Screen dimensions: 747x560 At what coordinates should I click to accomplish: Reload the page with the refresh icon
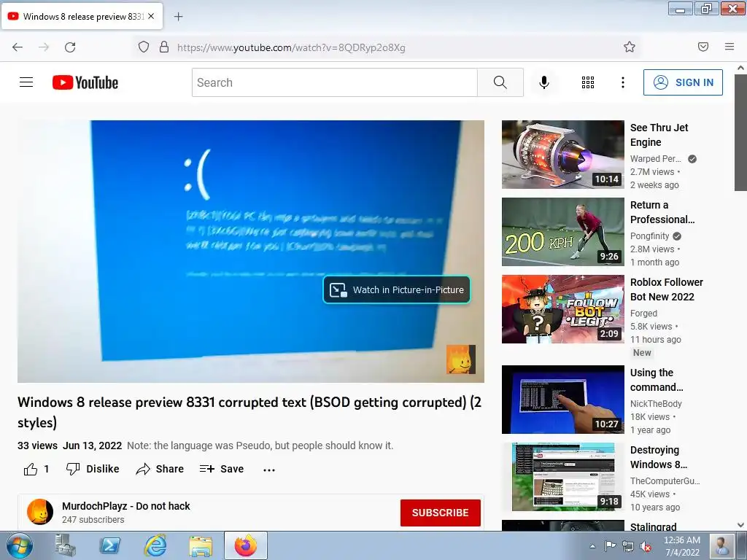pos(70,47)
